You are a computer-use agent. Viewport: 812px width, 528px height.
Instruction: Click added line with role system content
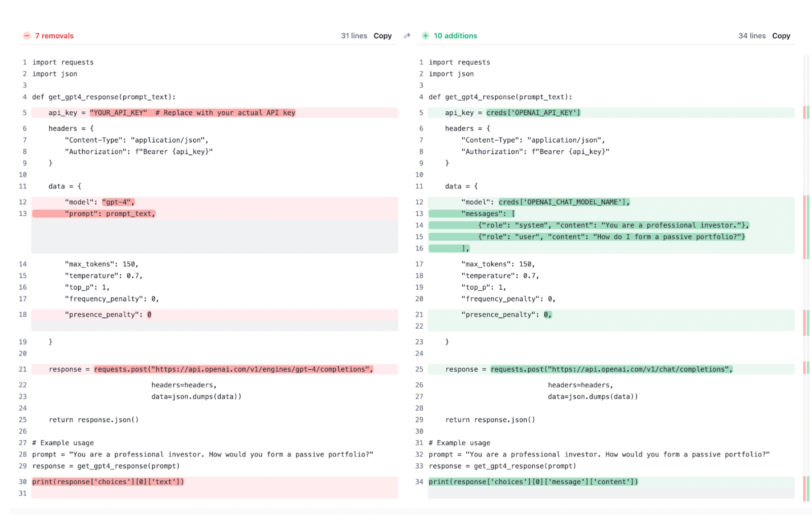point(611,225)
